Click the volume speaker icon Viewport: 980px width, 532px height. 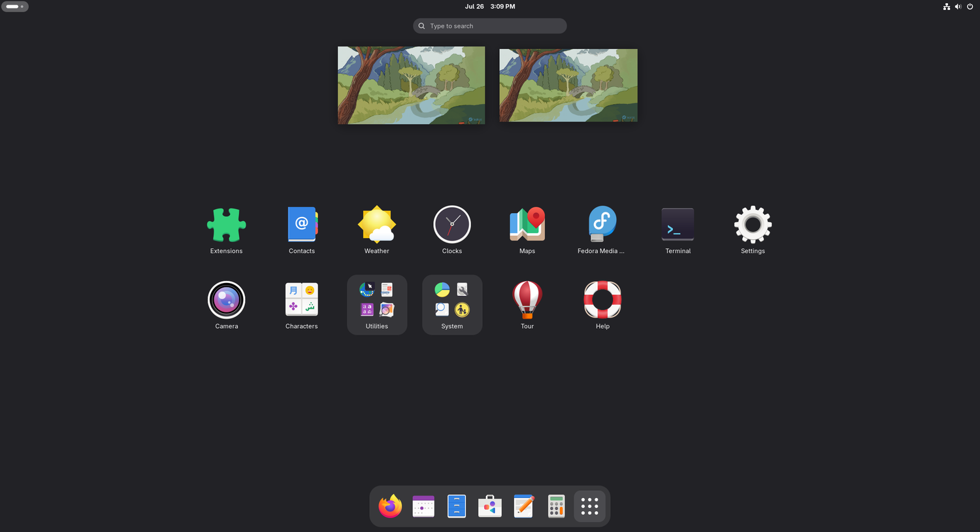958,7
